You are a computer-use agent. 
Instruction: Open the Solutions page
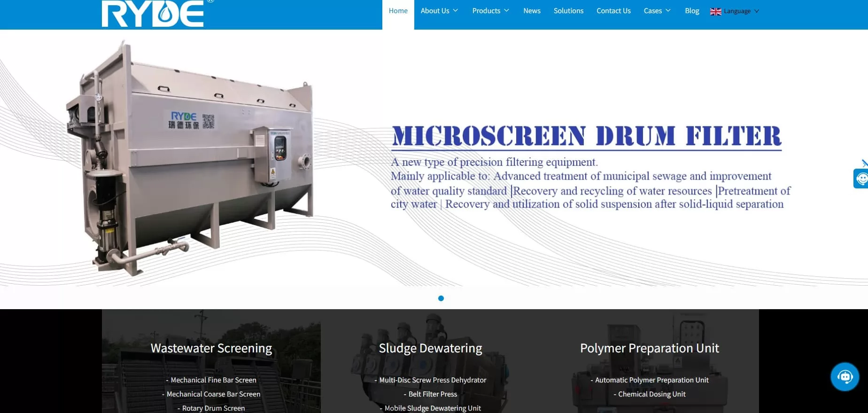pyautogui.click(x=568, y=11)
